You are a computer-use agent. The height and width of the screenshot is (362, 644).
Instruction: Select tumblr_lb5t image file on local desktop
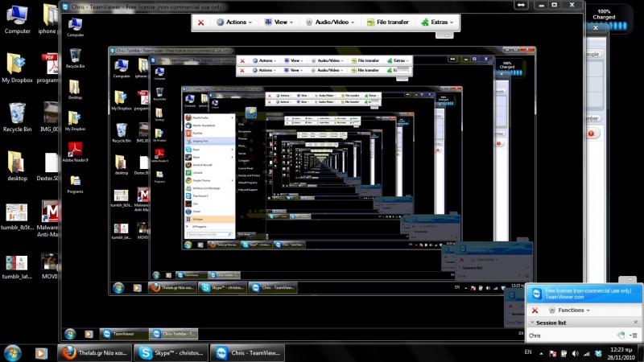[17, 216]
